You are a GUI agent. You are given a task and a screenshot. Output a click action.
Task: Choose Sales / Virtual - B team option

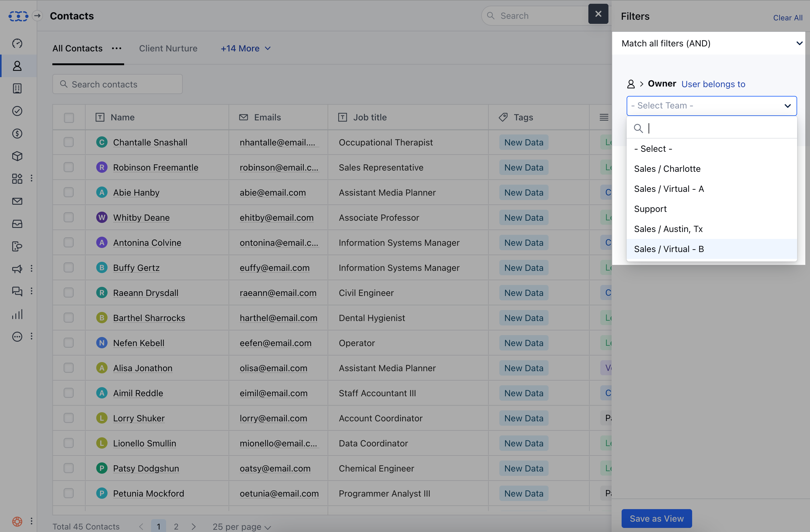coord(669,249)
